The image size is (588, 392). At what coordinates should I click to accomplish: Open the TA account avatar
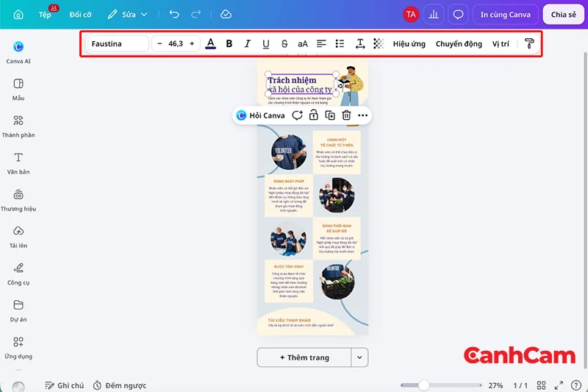[411, 15]
